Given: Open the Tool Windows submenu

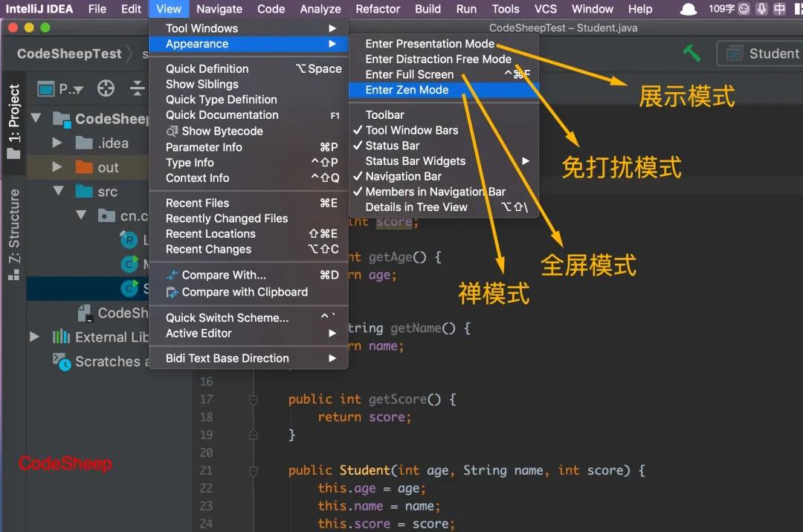Looking at the screenshot, I should [248, 28].
